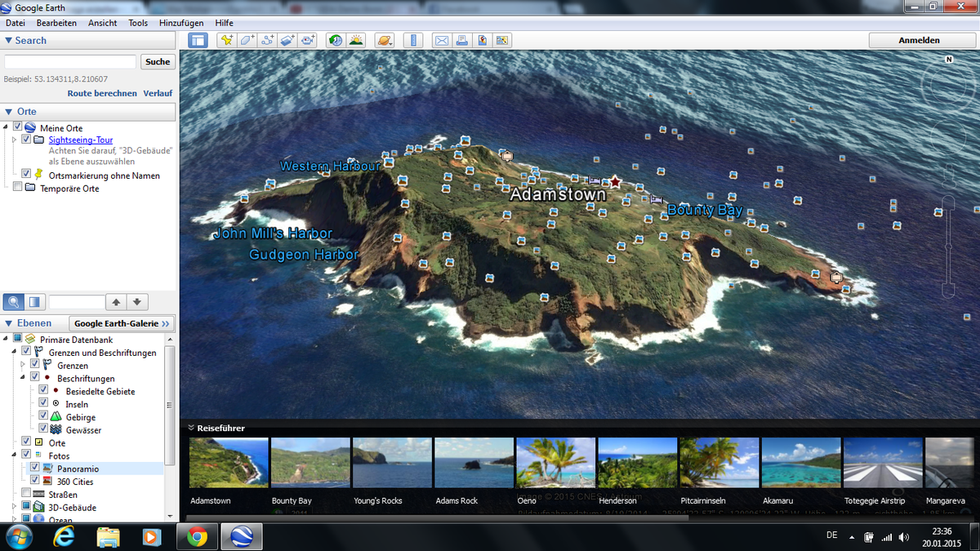This screenshot has width=980, height=551.
Task: Move selected place up with the up arrow
Action: [x=117, y=301]
